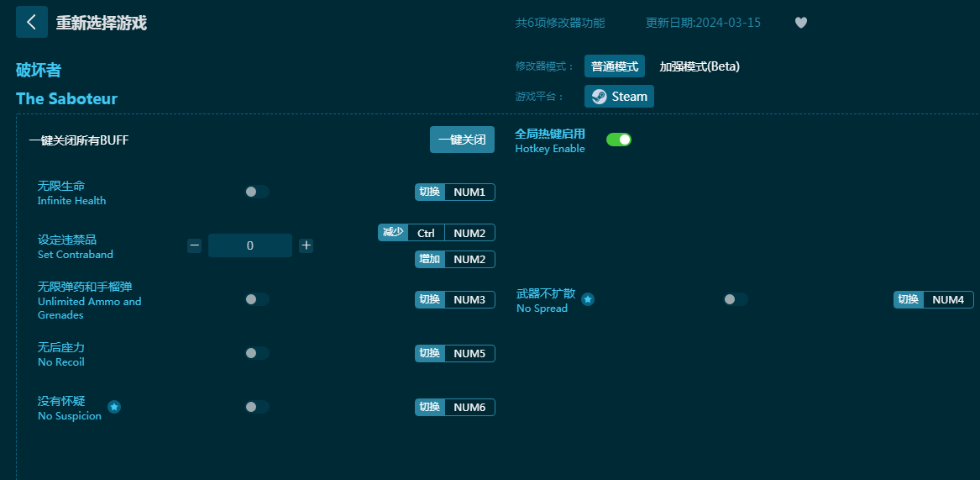The width and height of the screenshot is (980, 480).
Task: Click the star badge beside No Spread
Action: [588, 299]
